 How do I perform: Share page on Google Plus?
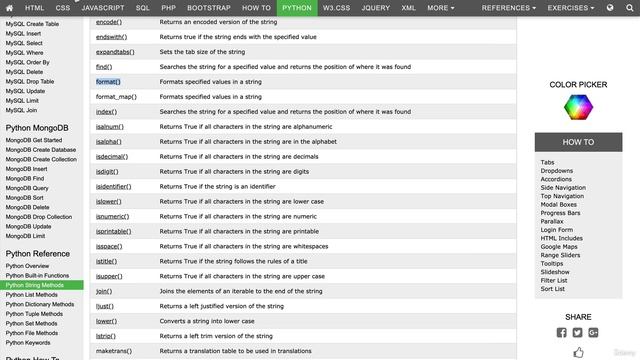(593, 333)
